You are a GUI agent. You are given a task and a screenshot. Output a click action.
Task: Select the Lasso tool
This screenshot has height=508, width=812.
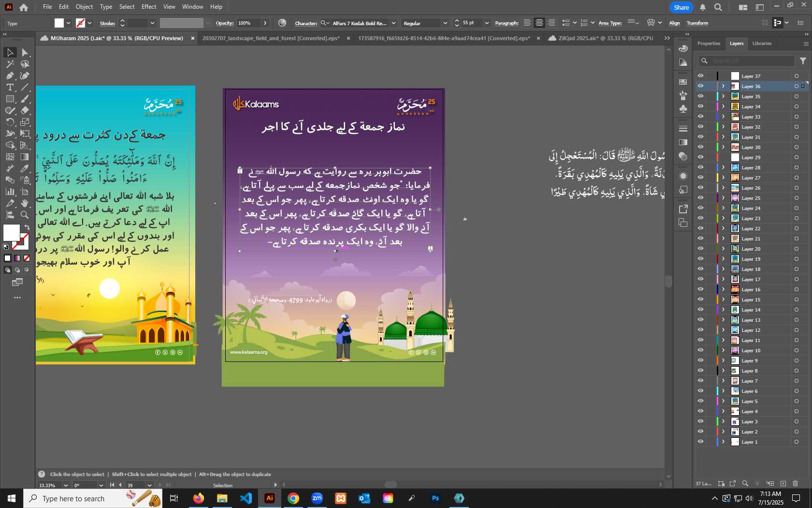(25, 64)
